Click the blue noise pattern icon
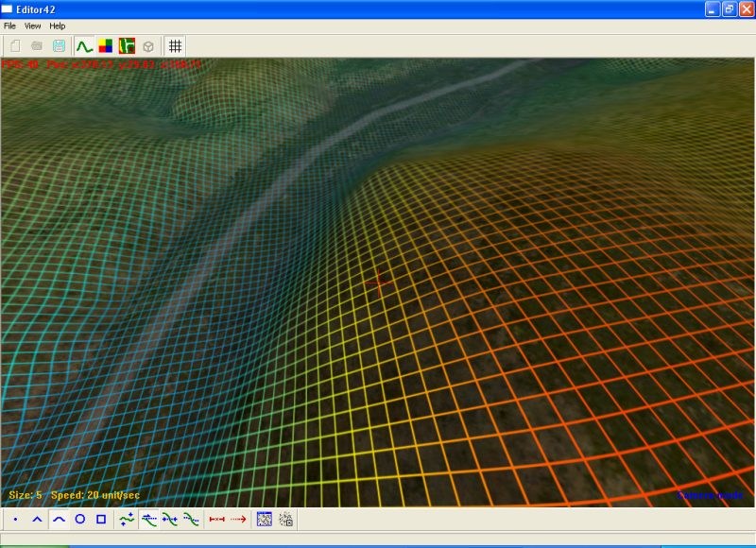The width and height of the screenshot is (756, 548). click(265, 519)
